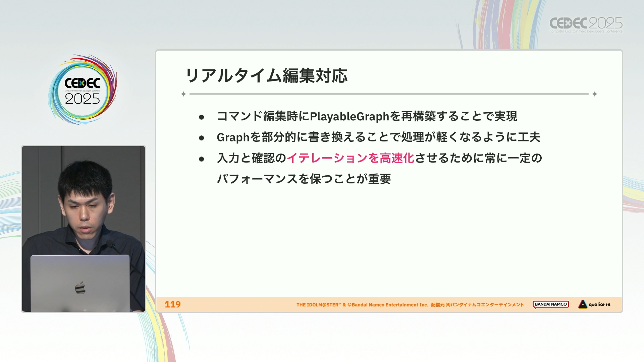Click the second bullet starting with Graph
Viewport: 644px width, 362px height.
tap(378, 137)
